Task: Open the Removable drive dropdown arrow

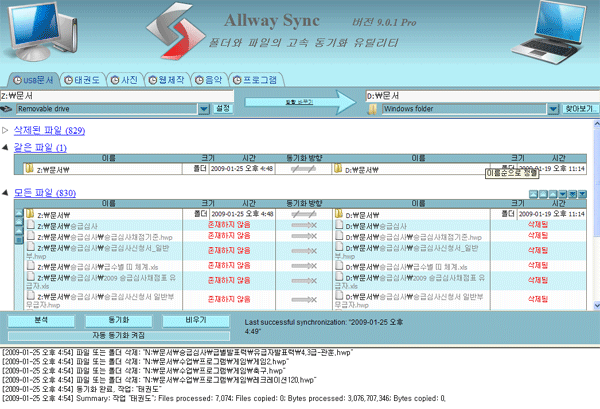Action: coord(204,109)
